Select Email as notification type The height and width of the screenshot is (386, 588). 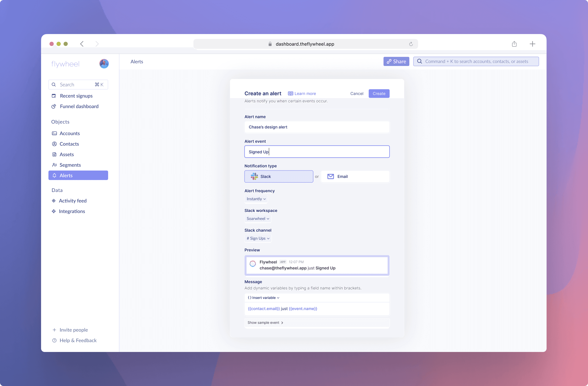[x=355, y=177]
